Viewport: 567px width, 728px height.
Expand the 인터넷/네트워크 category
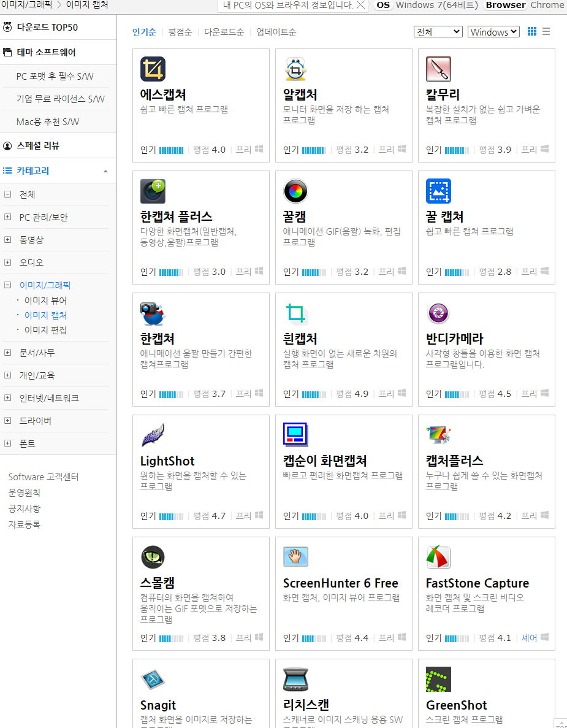click(7, 398)
